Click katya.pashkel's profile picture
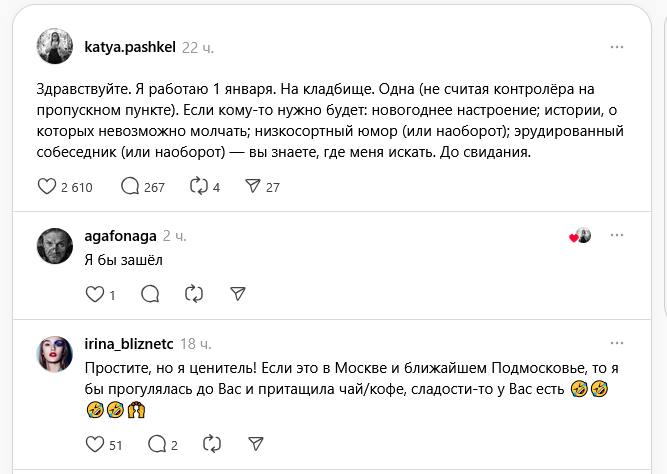Screen dimensions: 667x474 click(55, 47)
